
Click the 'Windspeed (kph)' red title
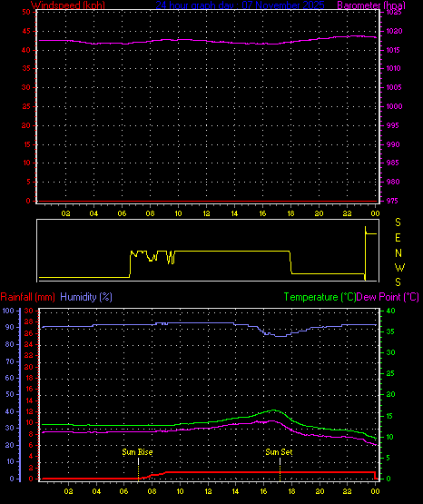tap(68, 5)
